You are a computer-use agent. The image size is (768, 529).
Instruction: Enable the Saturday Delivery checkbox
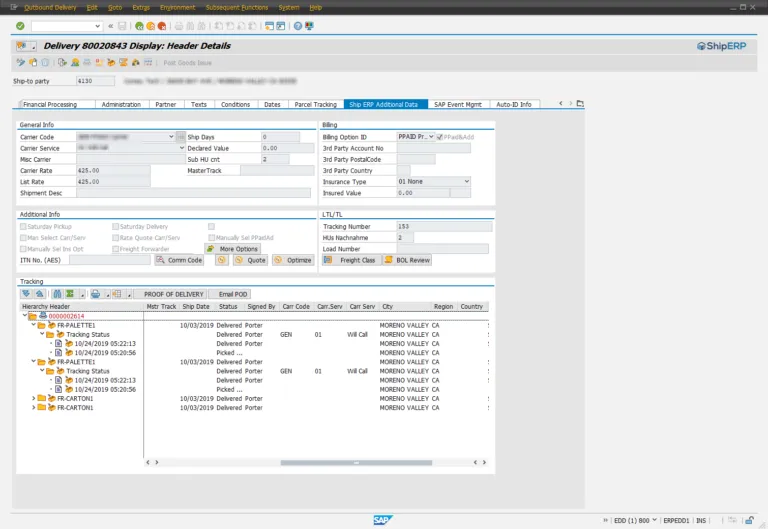116,227
